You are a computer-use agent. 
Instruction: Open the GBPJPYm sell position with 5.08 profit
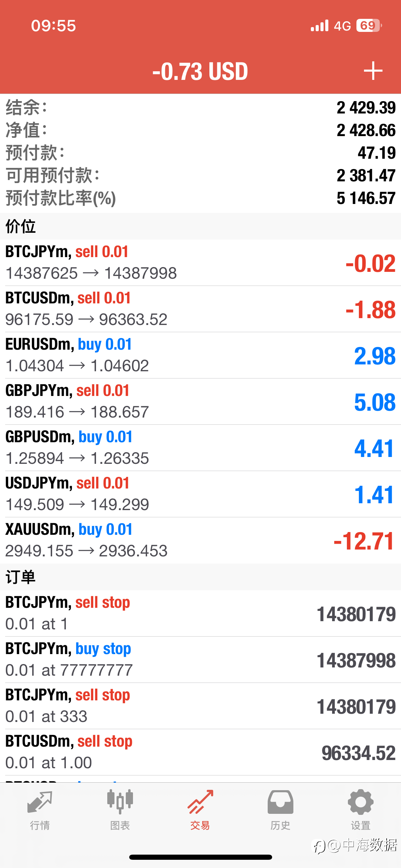coord(200,401)
